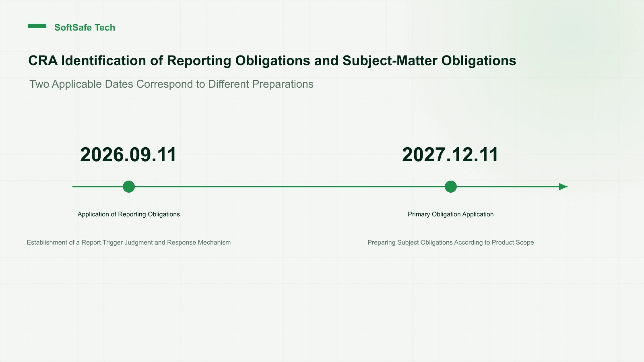This screenshot has height=362, width=644.
Task: Select the 'Preparing Subject Obligations According to Product Scope' text
Action: (451, 243)
